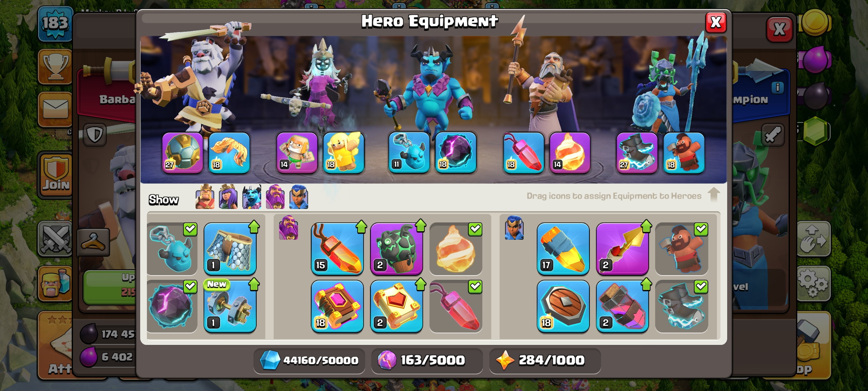This screenshot has height=391, width=868.
Task: Choose the level 1 chainmail skirt equipment
Action: (230, 249)
